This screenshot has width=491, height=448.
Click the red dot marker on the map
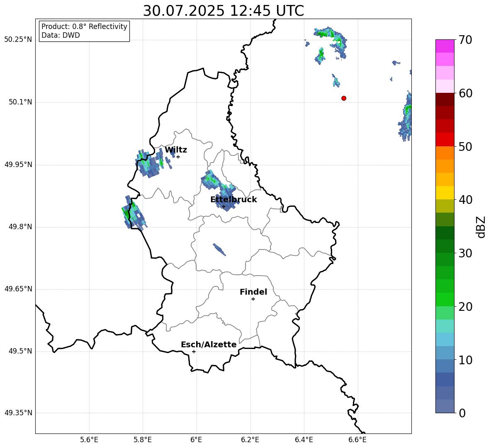click(x=344, y=98)
